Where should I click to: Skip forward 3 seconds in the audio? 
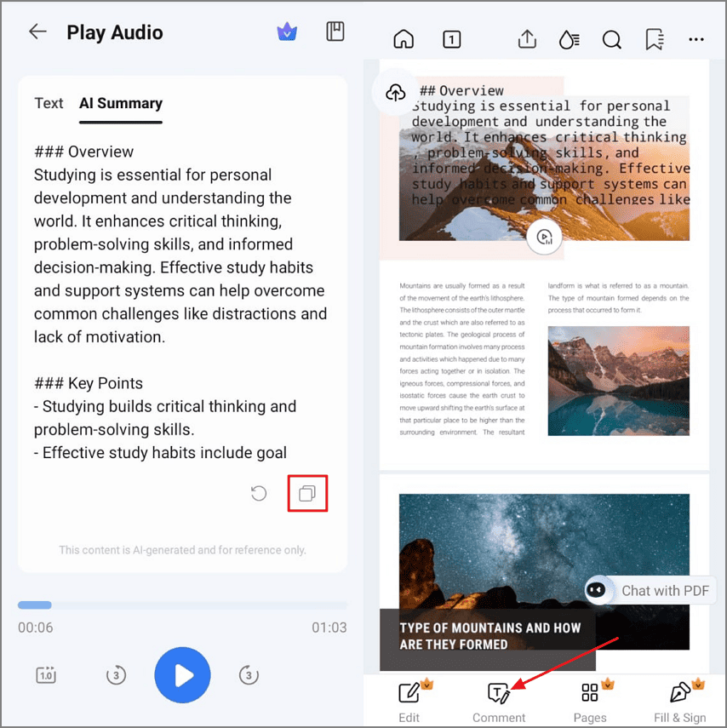249,674
